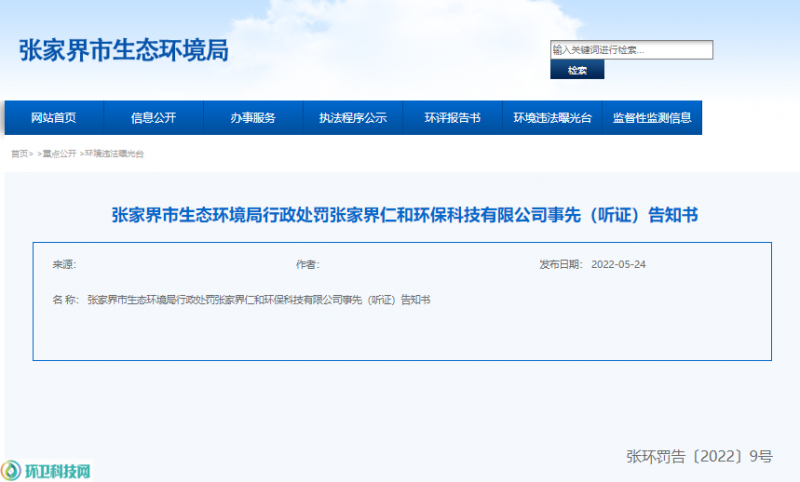Image resolution: width=800 pixels, height=482 pixels.
Task: Open the 信息公开 menu item
Action: click(154, 118)
